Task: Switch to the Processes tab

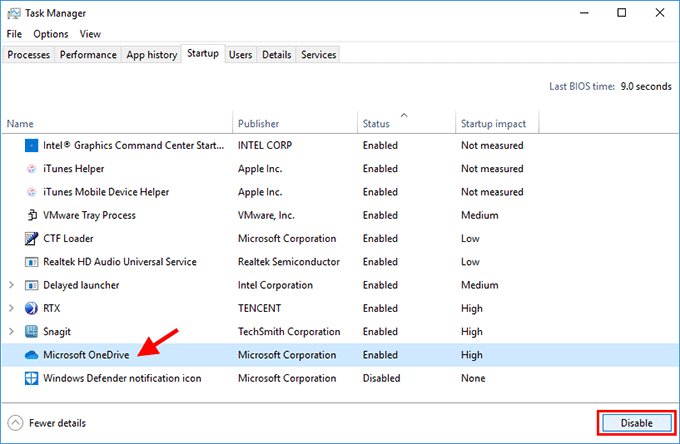Action: click(29, 55)
